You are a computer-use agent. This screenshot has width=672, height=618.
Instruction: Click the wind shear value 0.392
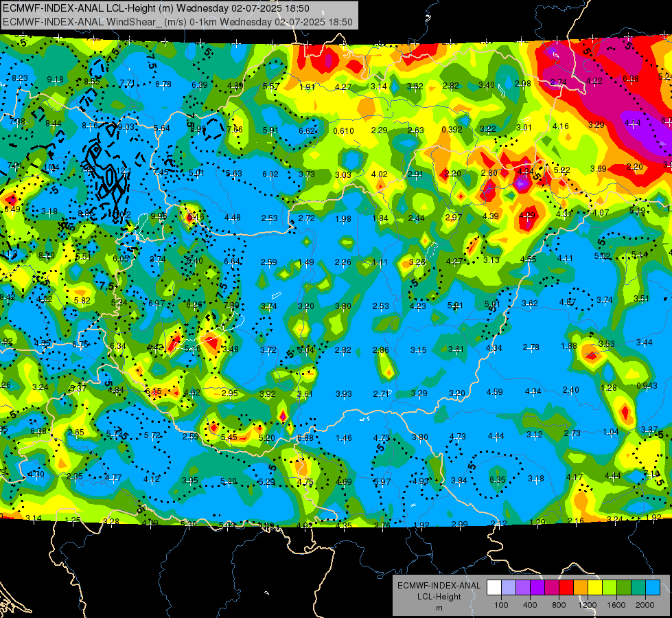coord(452,130)
